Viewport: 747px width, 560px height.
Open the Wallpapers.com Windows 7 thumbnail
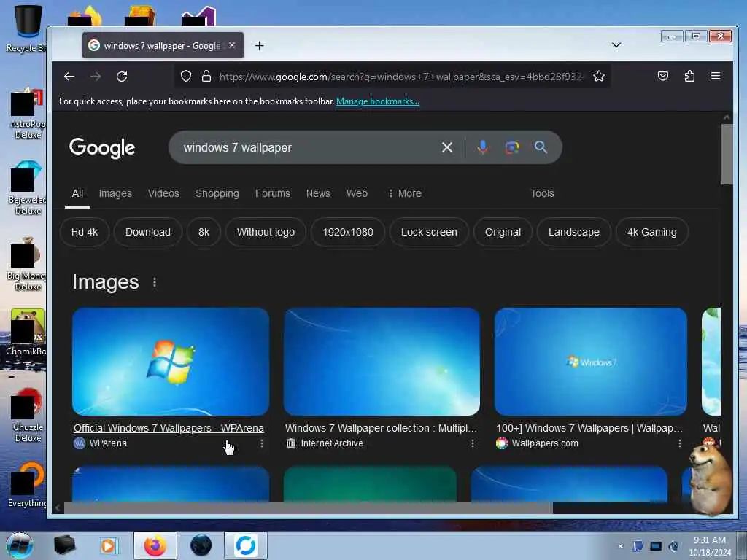(591, 362)
